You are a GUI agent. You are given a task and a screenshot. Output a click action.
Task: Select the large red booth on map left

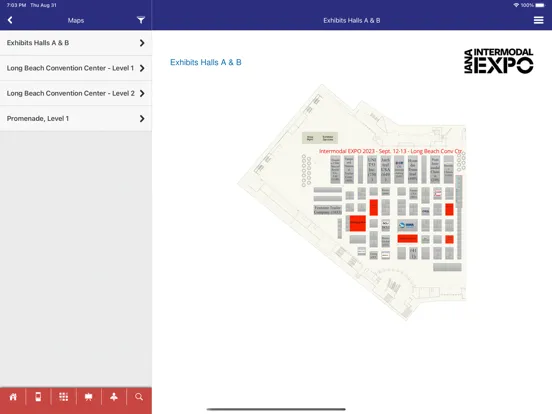coord(358,223)
